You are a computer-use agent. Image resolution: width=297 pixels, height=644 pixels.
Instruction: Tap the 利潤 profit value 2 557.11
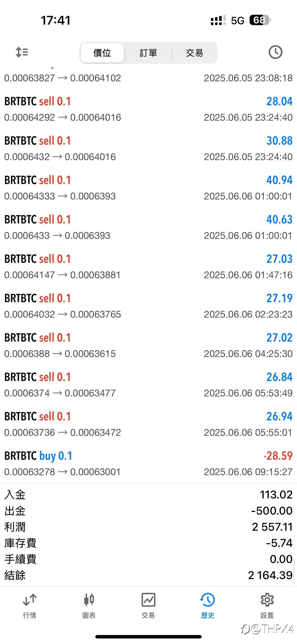pos(272,527)
